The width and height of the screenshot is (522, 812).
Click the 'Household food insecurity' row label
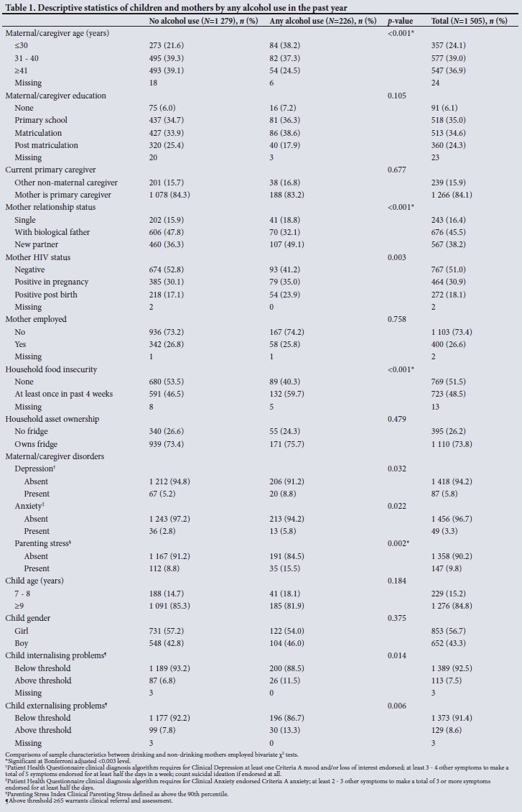click(51, 369)
